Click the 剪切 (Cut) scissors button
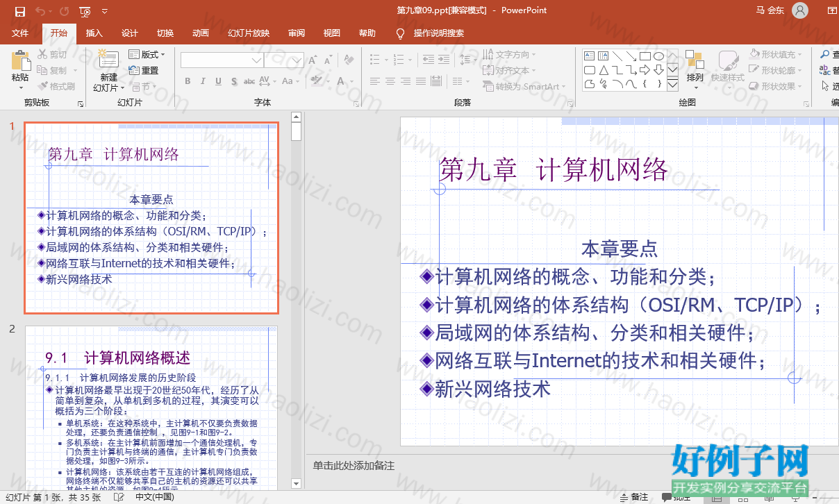The height and width of the screenshot is (504, 839). [x=53, y=54]
